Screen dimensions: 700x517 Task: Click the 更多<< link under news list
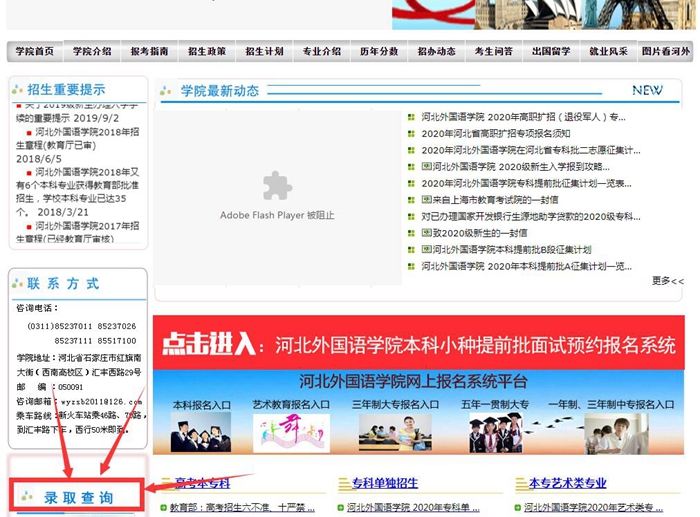click(x=667, y=281)
